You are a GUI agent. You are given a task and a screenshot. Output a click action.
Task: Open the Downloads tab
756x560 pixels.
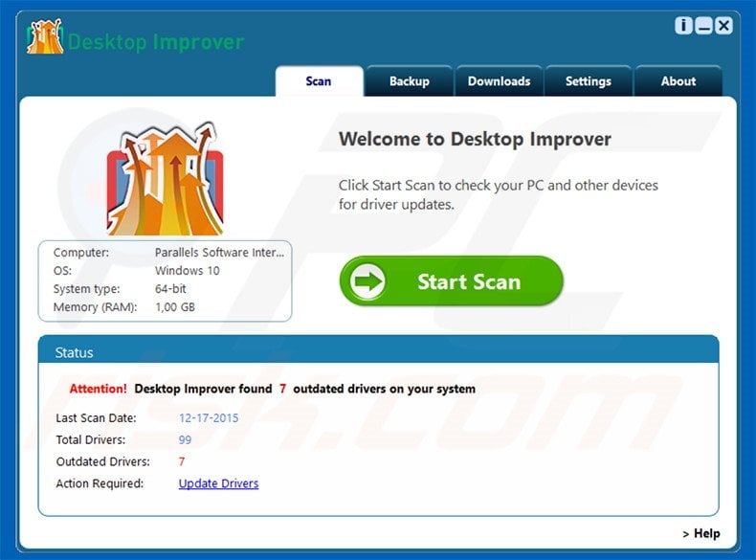[x=499, y=81]
